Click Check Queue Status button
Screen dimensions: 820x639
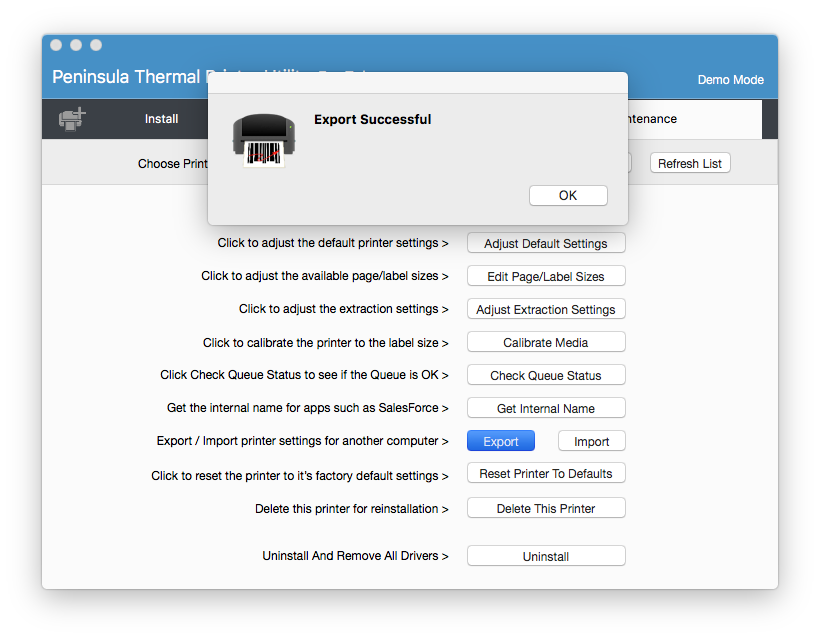[546, 375]
